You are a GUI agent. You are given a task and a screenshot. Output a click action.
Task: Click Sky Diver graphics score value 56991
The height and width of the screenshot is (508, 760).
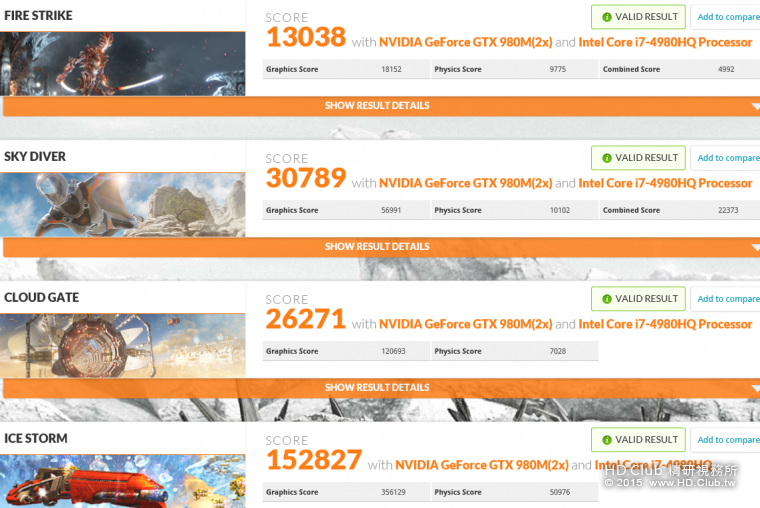click(391, 210)
